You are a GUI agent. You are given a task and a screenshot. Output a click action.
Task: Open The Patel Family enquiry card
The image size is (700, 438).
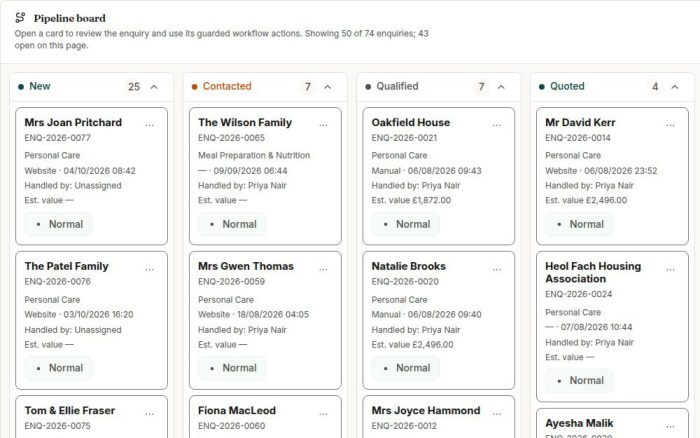92,320
